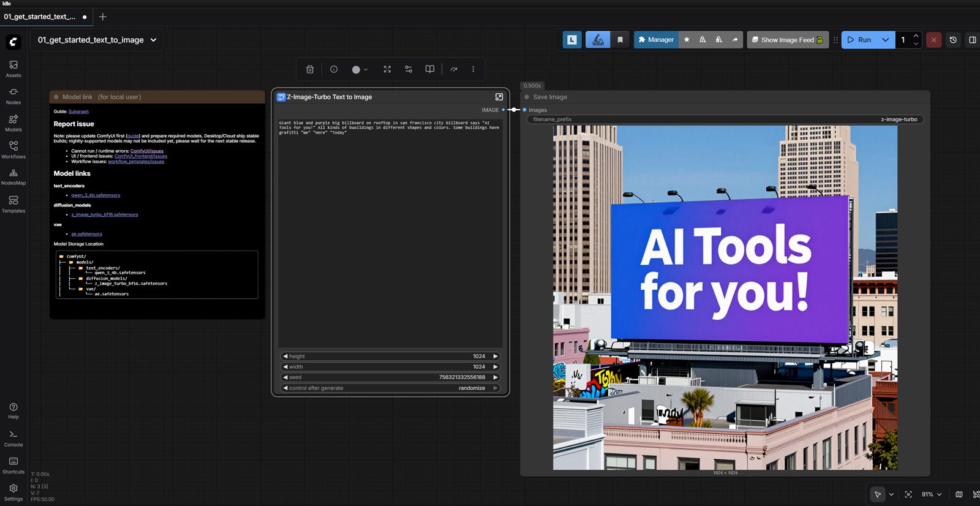
Task: Open the Manager
Action: coord(656,40)
